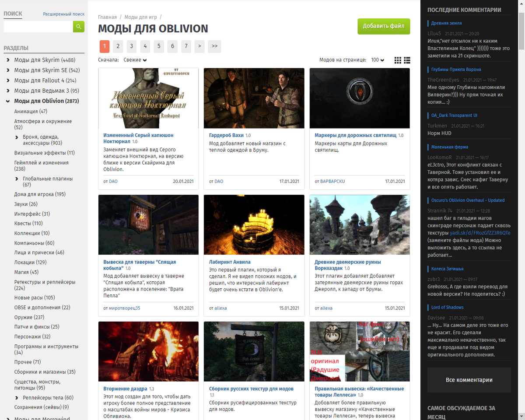The image size is (525, 420).
Task: Focus the search input field
Action: pos(38,27)
